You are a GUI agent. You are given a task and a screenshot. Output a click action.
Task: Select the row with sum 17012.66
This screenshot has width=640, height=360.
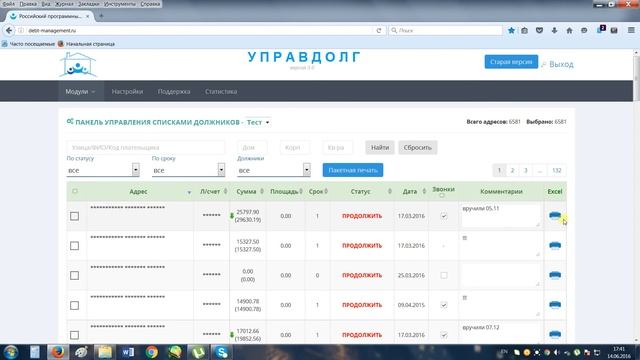(x=74, y=335)
